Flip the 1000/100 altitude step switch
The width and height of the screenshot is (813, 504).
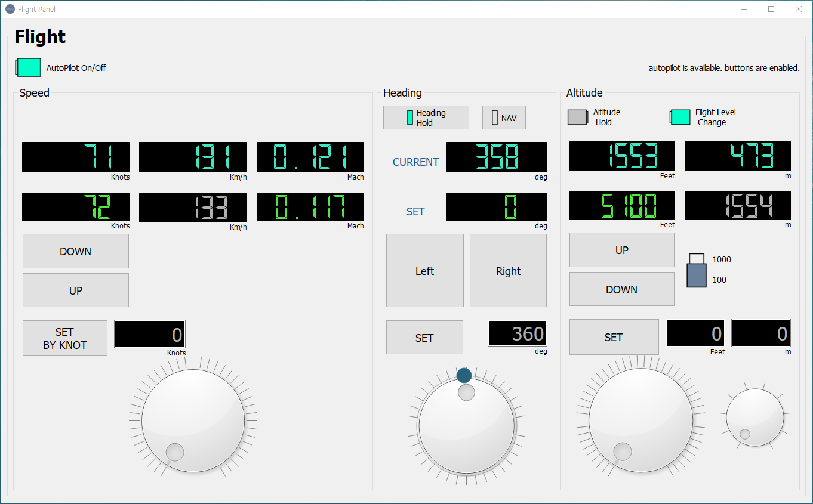697,270
